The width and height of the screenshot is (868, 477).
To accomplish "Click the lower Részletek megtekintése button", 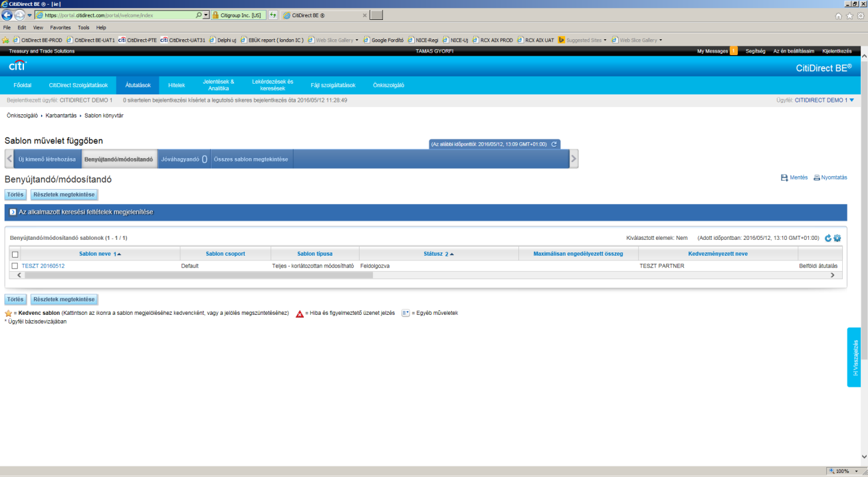I will coord(64,299).
